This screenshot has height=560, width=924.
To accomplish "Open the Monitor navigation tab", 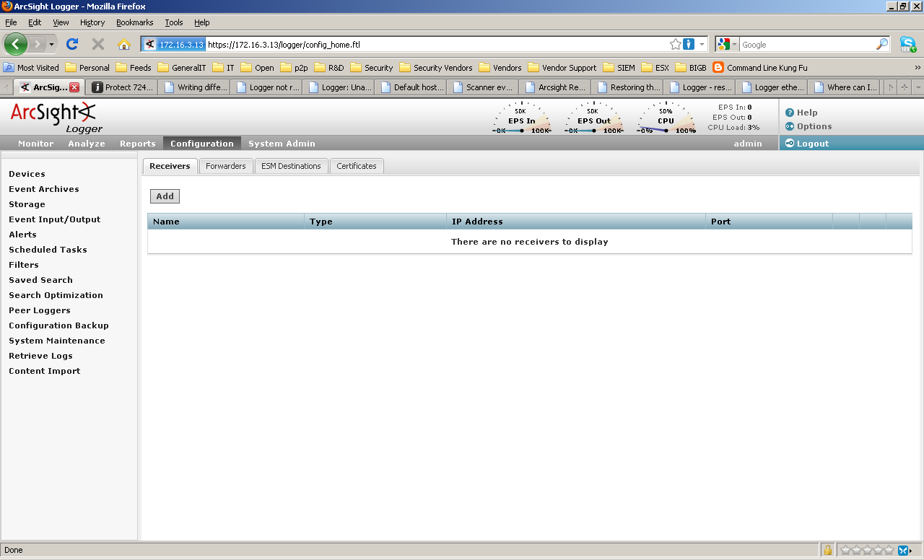I will click(x=36, y=144).
